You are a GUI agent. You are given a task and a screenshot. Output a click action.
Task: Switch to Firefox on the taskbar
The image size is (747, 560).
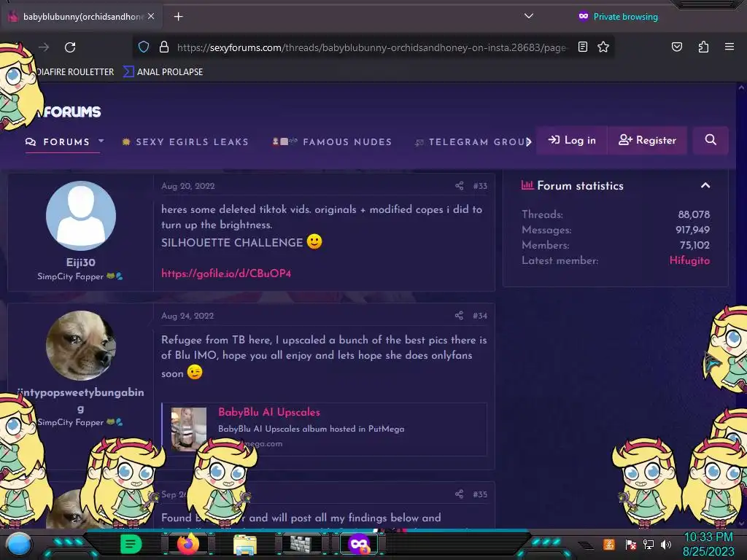click(187, 544)
